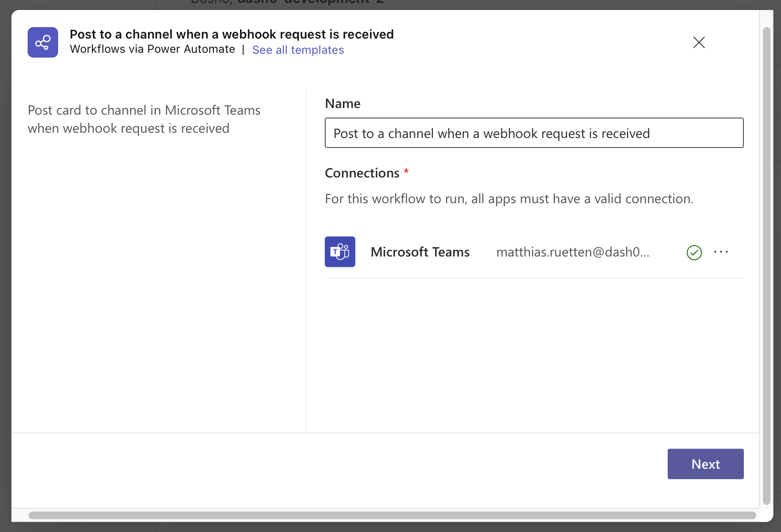Click the dimmed channel header behind the dialog

(286, 4)
